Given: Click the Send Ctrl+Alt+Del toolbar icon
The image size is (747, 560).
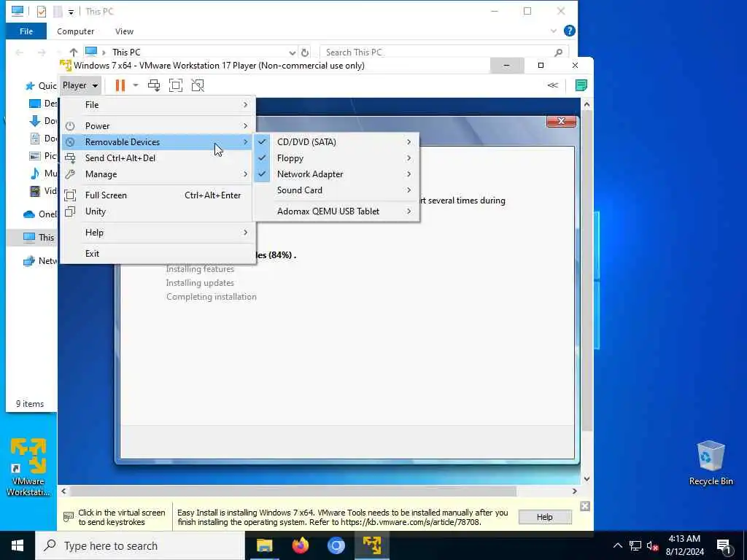Looking at the screenshot, I should [154, 85].
